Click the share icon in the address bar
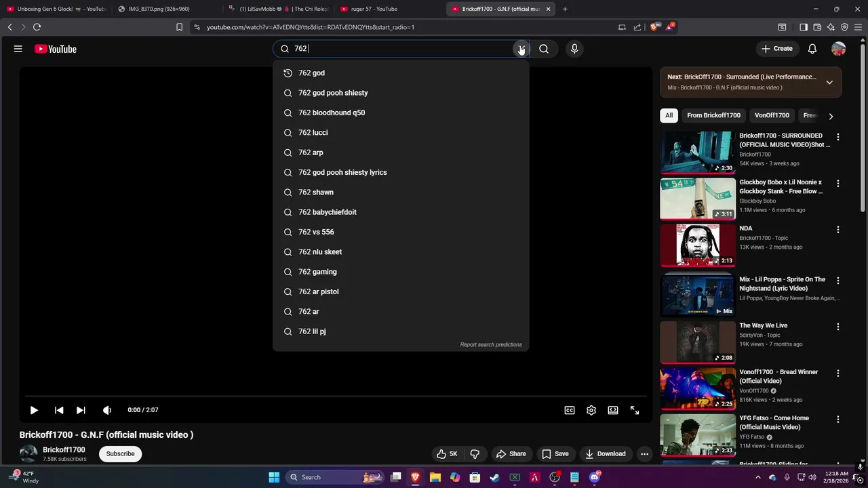Screen dimensions: 868x488 [x=637, y=27]
